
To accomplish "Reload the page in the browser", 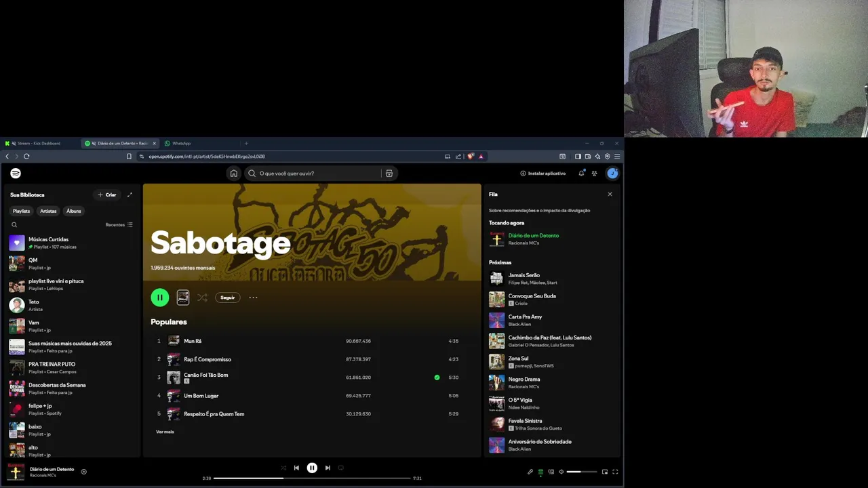I will [26, 157].
